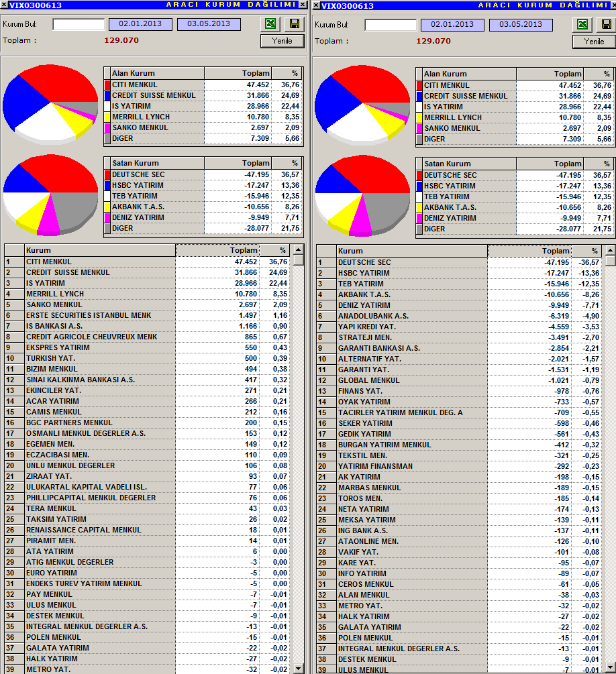The width and height of the screenshot is (616, 674).
Task: Click the Yenile button in the right panel
Action: pos(594,42)
